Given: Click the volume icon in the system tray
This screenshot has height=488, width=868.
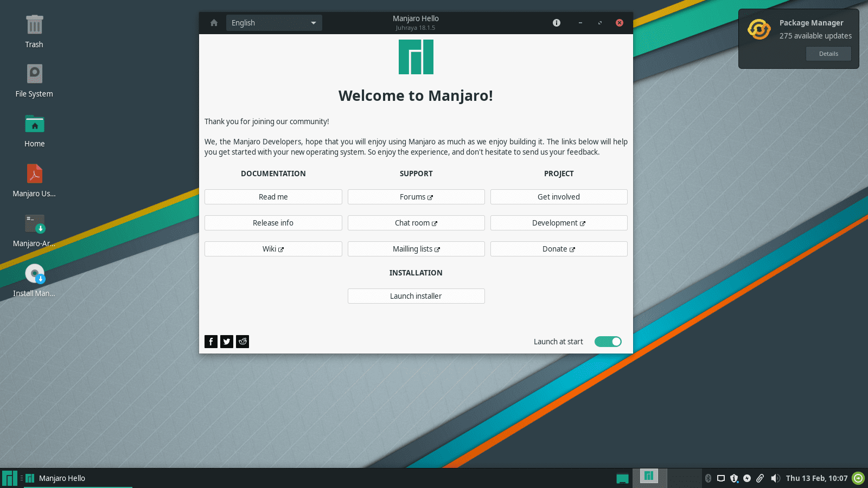Looking at the screenshot, I should [775, 478].
